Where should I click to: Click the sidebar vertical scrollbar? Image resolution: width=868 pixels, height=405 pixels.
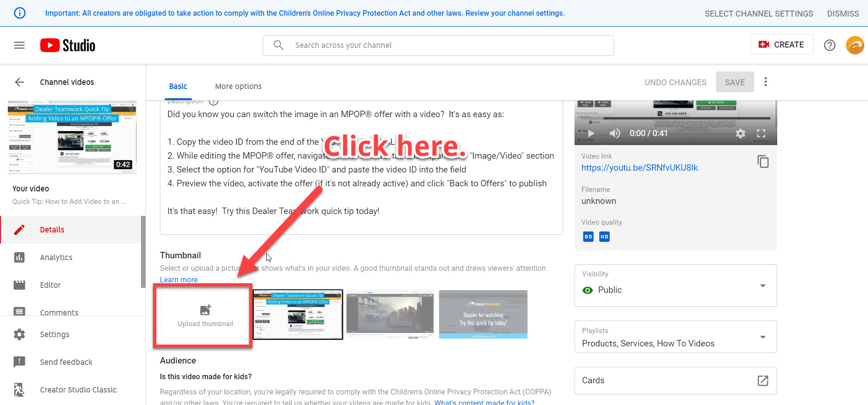point(143,252)
